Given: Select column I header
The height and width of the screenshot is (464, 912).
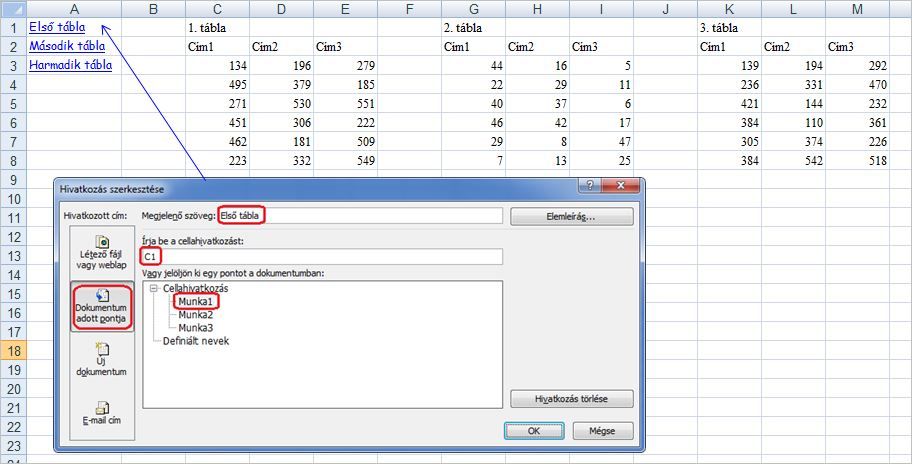Looking at the screenshot, I should coord(601,9).
